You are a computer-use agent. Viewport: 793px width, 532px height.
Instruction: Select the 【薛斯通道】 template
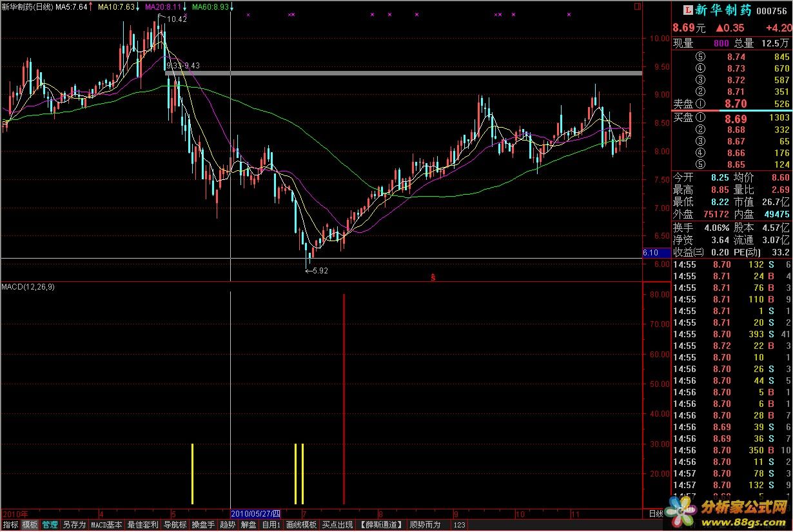pos(382,525)
